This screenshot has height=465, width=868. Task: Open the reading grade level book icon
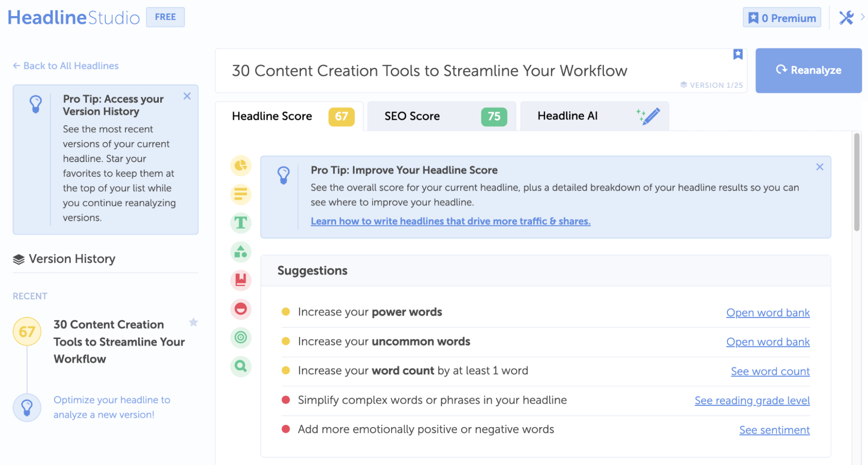click(x=241, y=280)
